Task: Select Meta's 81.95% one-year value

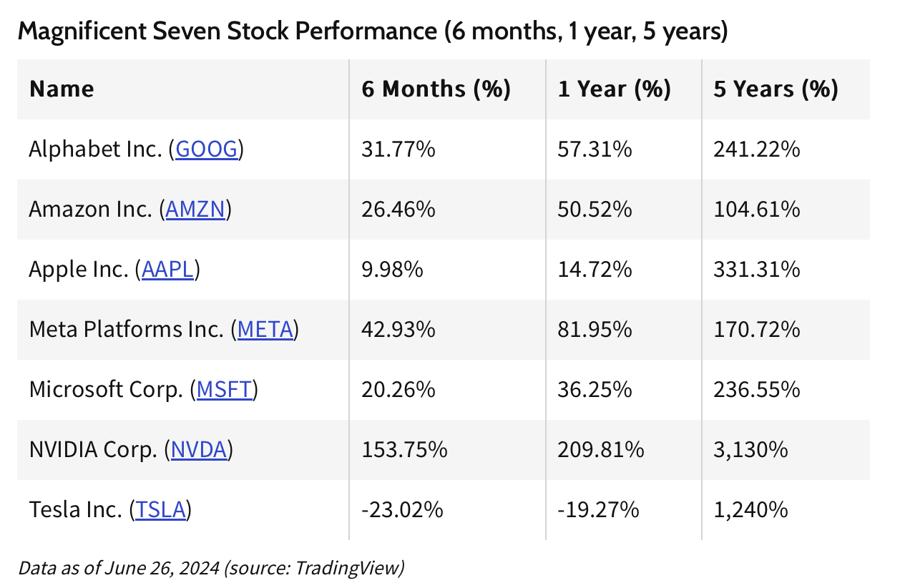Action: point(594,330)
